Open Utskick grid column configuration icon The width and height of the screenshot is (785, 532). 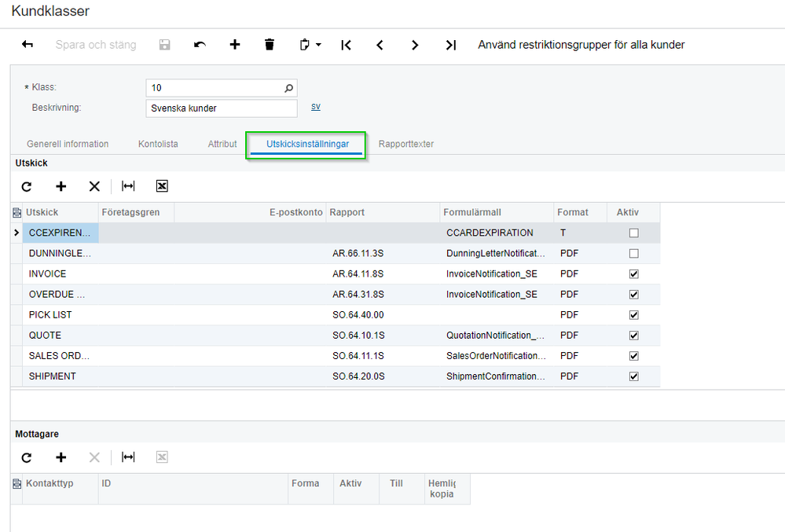(17, 213)
